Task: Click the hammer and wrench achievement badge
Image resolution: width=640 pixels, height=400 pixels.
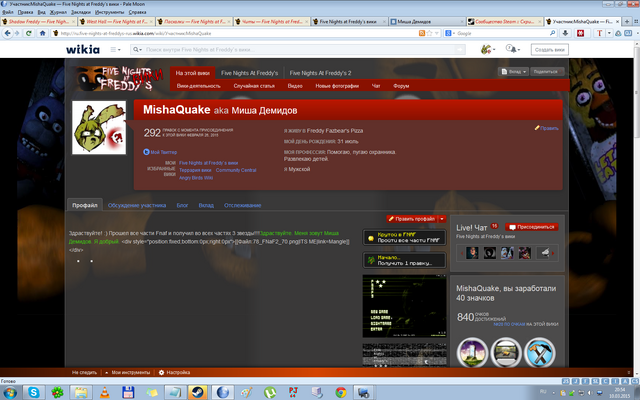Action: (x=540, y=352)
